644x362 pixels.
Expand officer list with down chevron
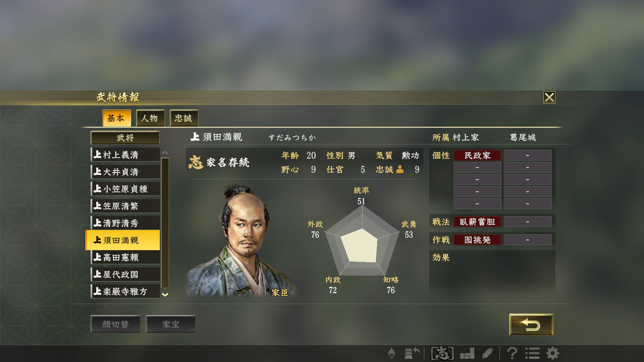165,294
